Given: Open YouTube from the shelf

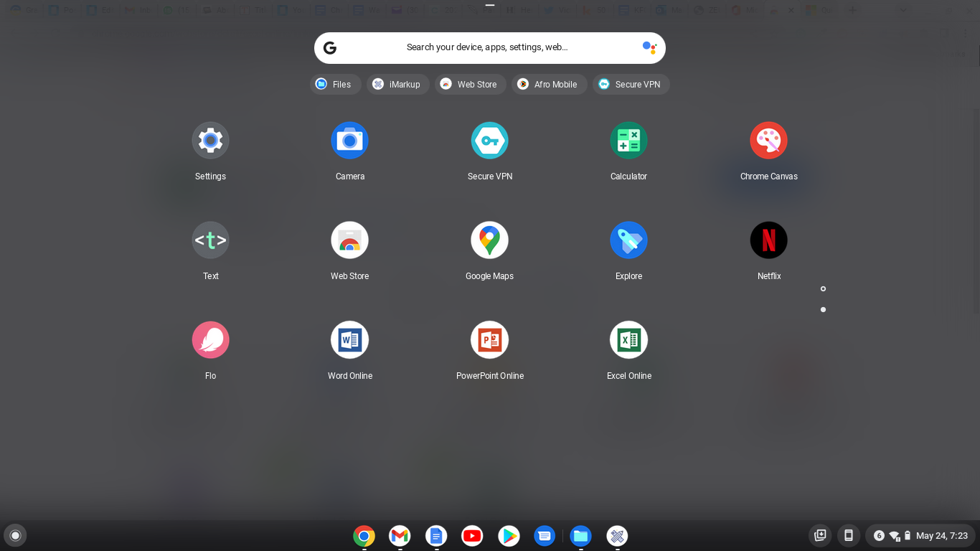Looking at the screenshot, I should click(x=472, y=536).
